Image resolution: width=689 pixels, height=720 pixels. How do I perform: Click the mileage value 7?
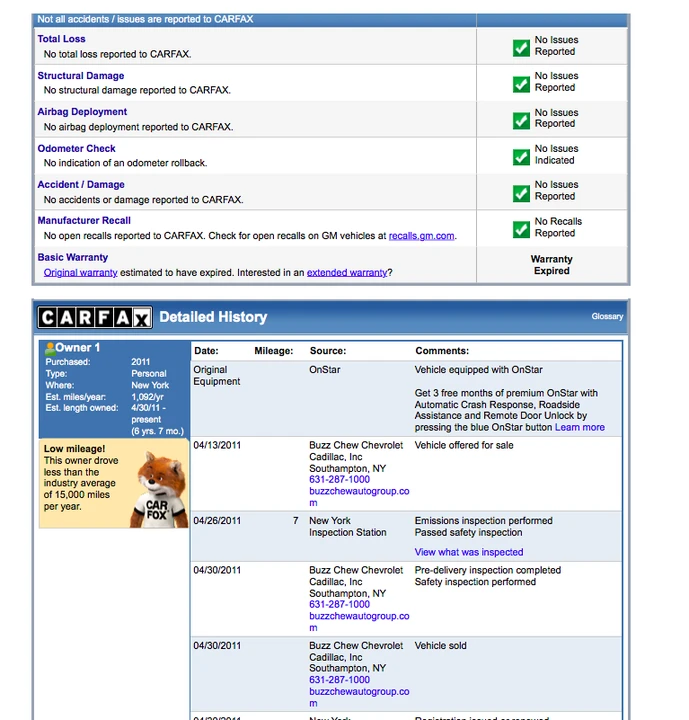coord(295,521)
